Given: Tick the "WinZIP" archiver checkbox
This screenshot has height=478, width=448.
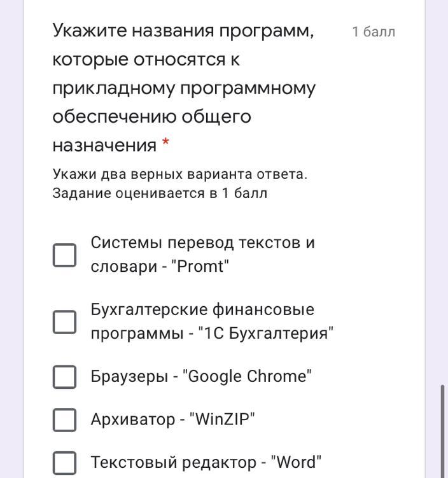Looking at the screenshot, I should click(64, 419).
